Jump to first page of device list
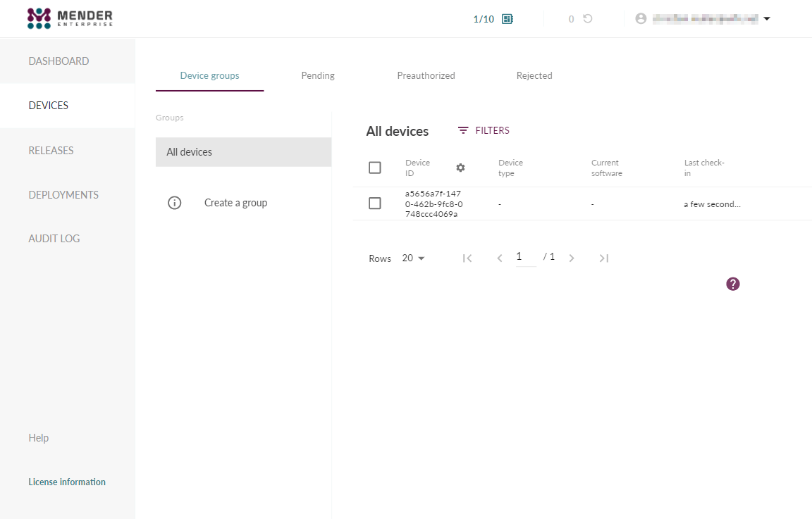 pos(467,258)
